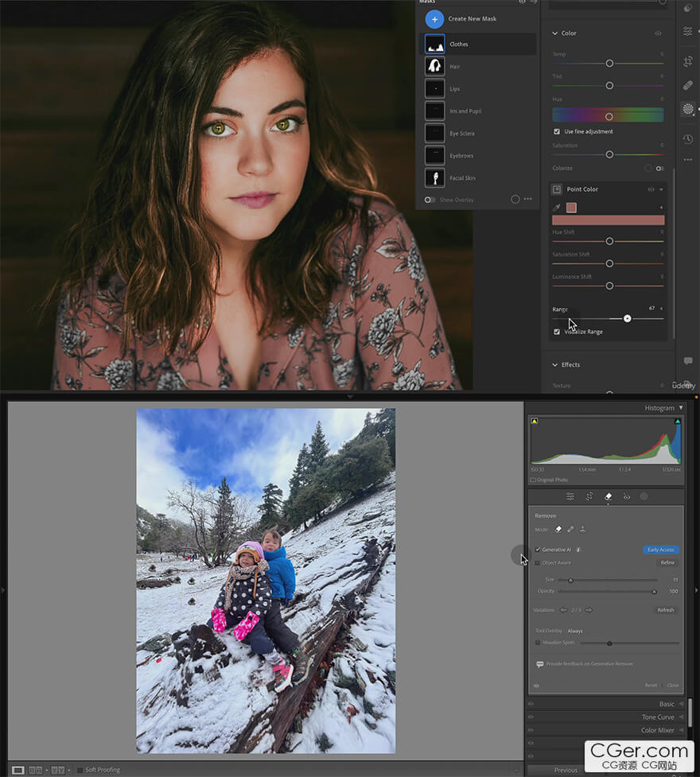
Task: Collapse the Histogram panel triangle
Action: tap(681, 408)
